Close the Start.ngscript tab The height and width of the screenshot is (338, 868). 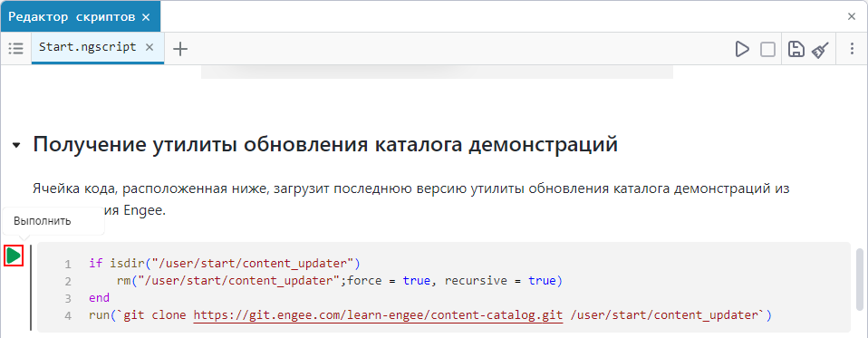(x=149, y=48)
